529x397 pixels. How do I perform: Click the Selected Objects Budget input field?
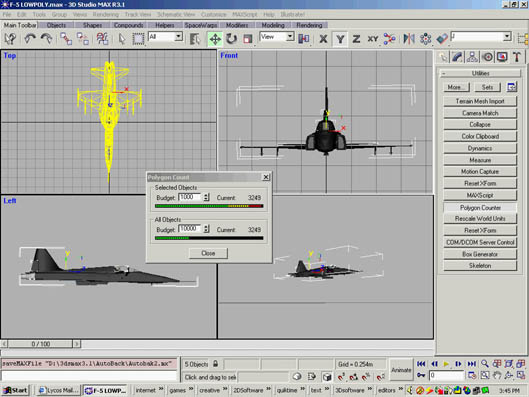pyautogui.click(x=190, y=197)
